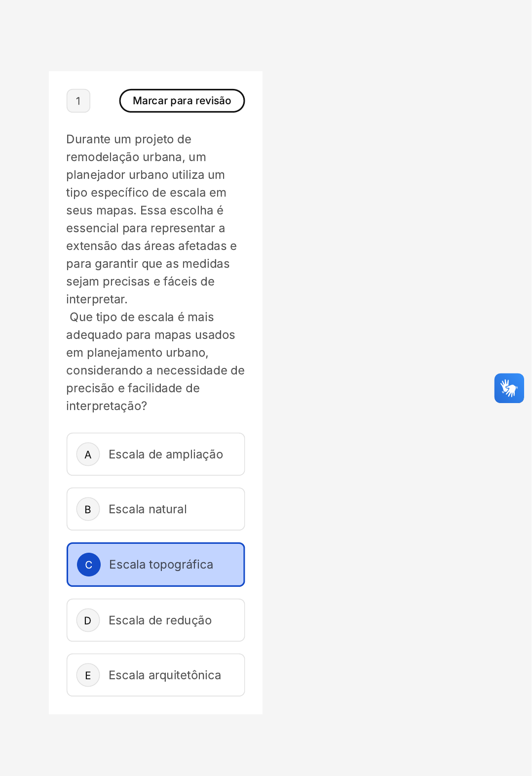Choose the "Escala natural" answer text

(x=148, y=509)
